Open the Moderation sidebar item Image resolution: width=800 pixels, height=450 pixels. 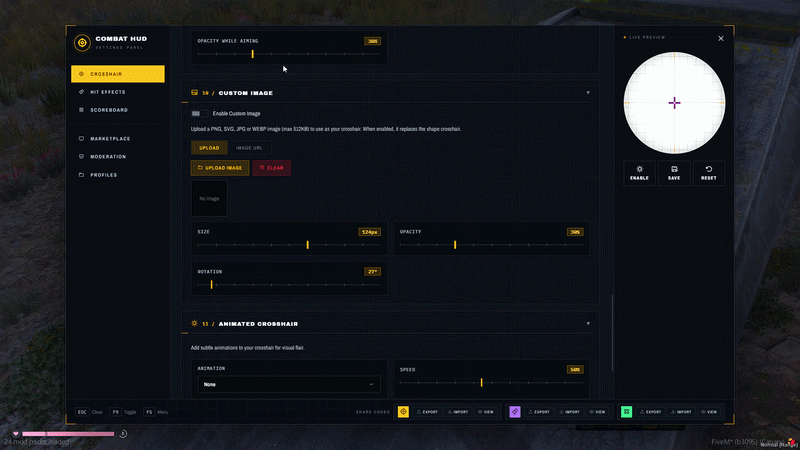[x=118, y=157]
